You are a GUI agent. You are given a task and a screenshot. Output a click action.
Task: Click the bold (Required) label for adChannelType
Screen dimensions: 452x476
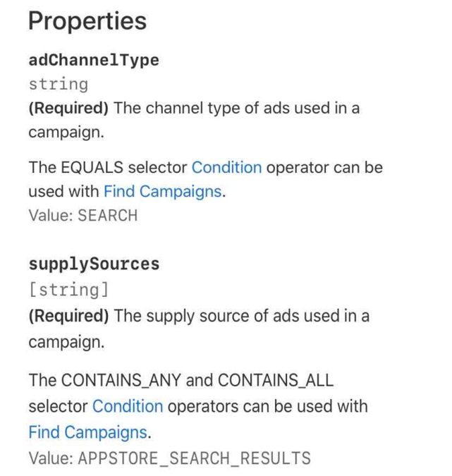(68, 108)
